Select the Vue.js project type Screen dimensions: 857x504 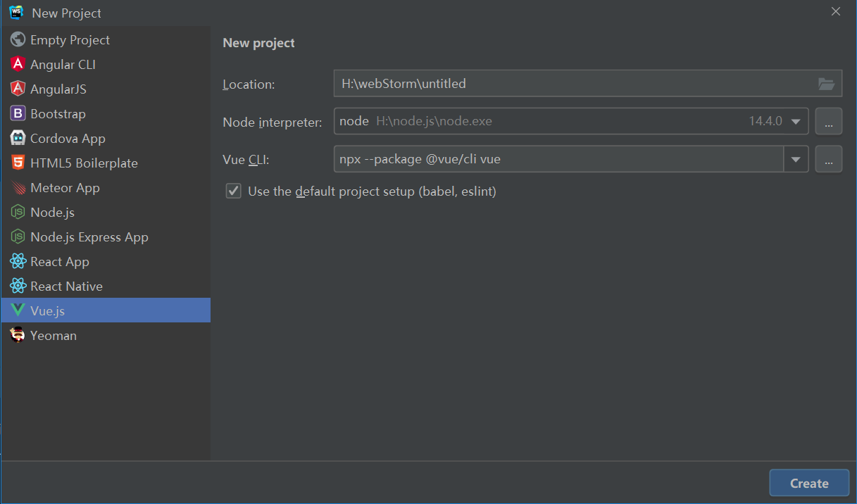click(106, 310)
